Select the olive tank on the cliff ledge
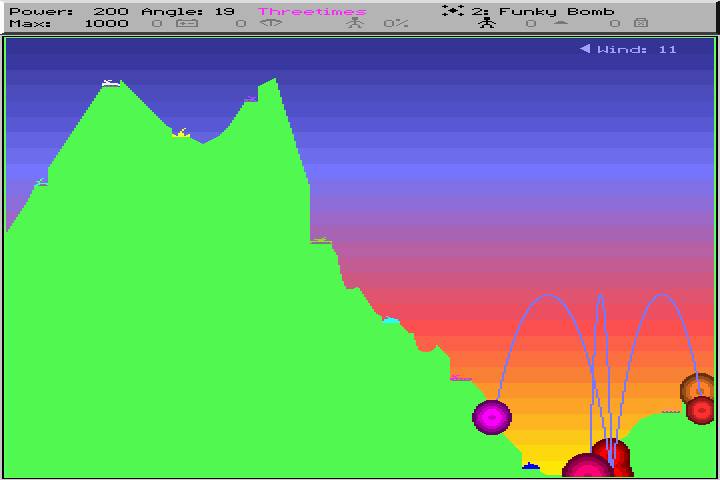Viewport: 720px width, 480px height. point(321,240)
